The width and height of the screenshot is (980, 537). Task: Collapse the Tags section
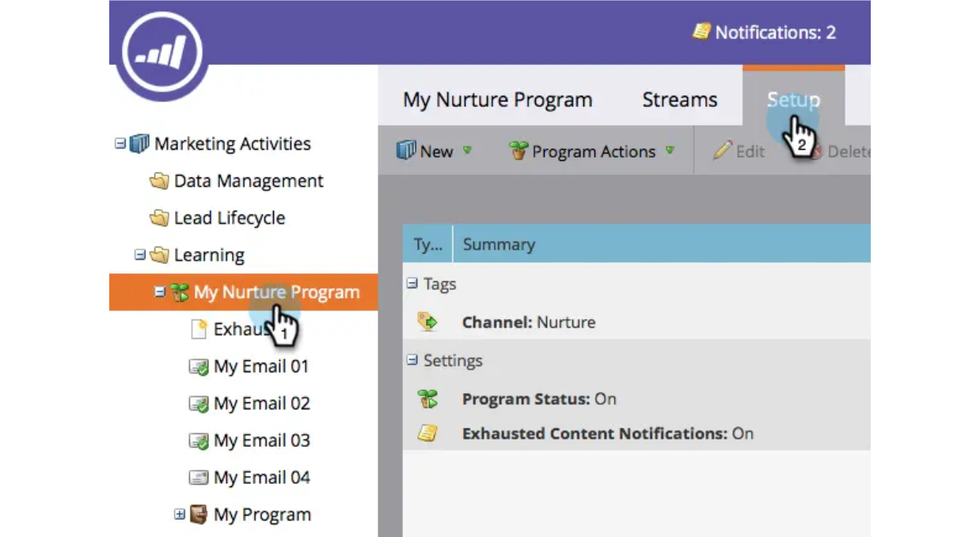pyautogui.click(x=412, y=284)
